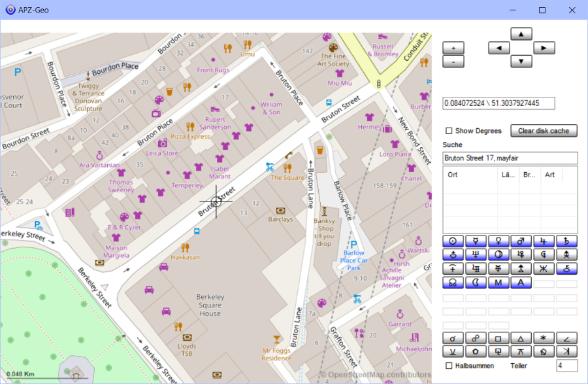Zoom out the map with minus button
This screenshot has height=384, width=588.
click(x=453, y=61)
